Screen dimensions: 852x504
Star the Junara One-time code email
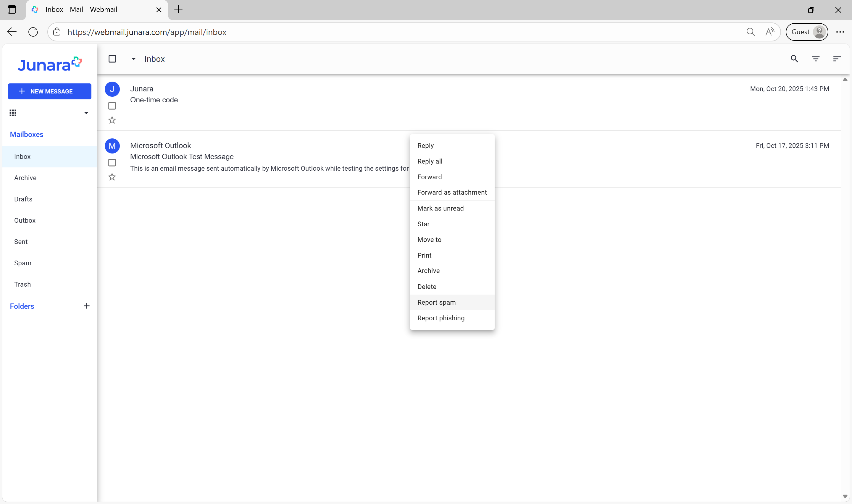tap(112, 120)
